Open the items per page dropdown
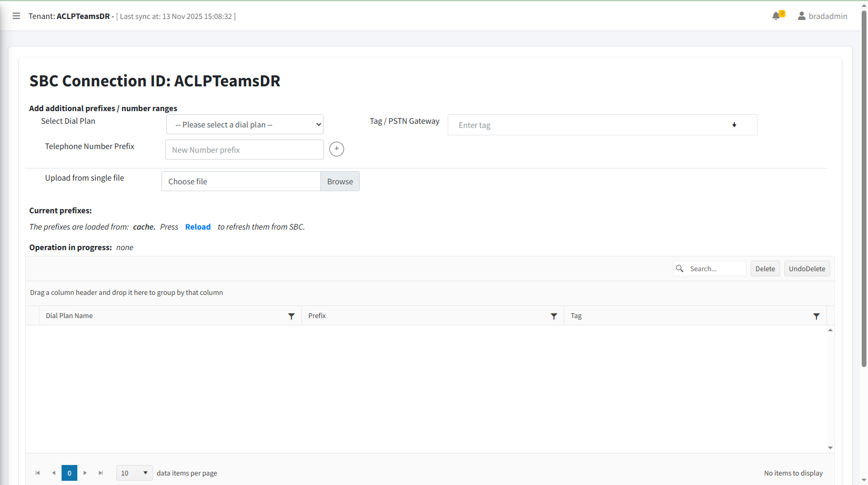868x485 pixels. point(135,473)
